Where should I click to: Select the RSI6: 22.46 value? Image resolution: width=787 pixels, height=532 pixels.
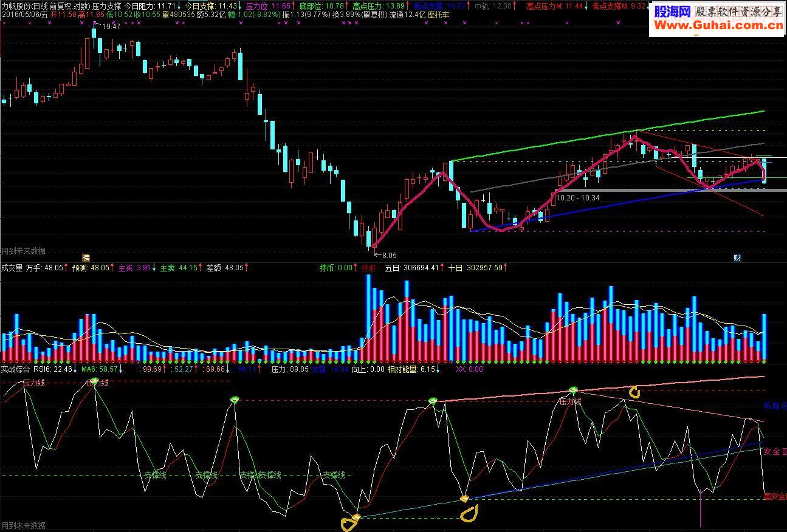(x=52, y=369)
